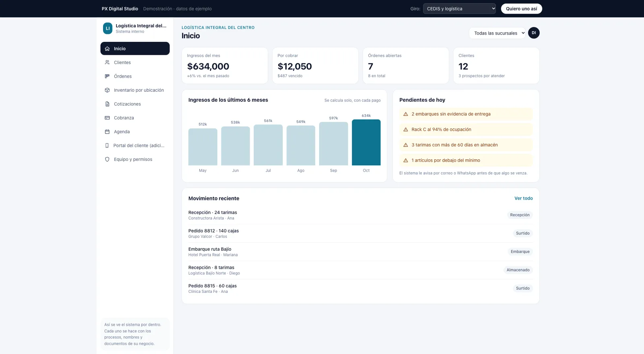Click the shield icon beside Equipo y permisos

click(107, 159)
